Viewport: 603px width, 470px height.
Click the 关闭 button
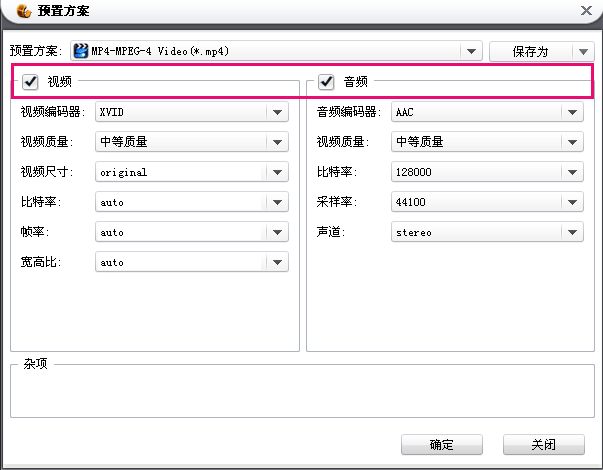(543, 445)
